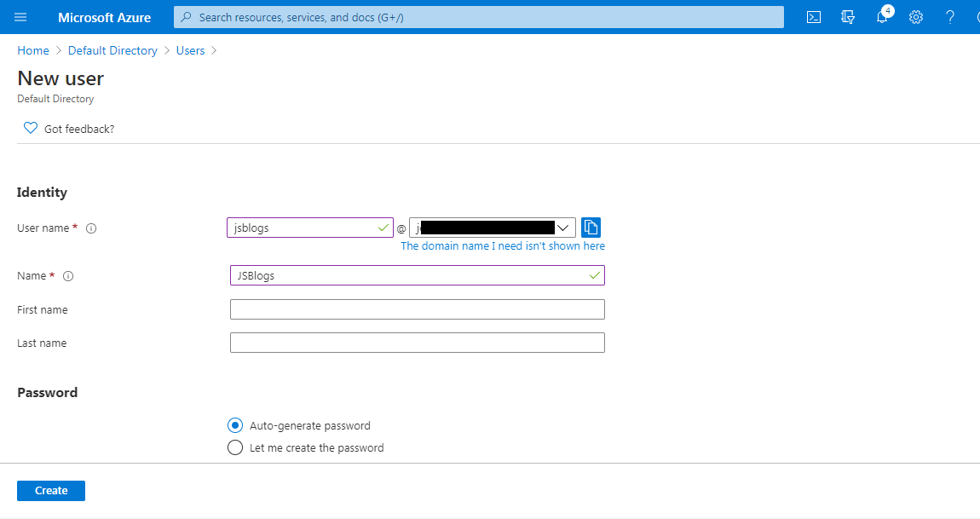Launch Cloud Shell from top bar
Screen dimensions: 980x519
pyautogui.click(x=814, y=17)
